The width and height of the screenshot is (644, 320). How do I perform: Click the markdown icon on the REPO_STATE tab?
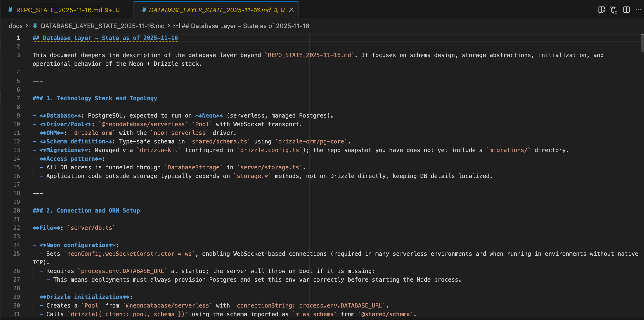(11, 10)
